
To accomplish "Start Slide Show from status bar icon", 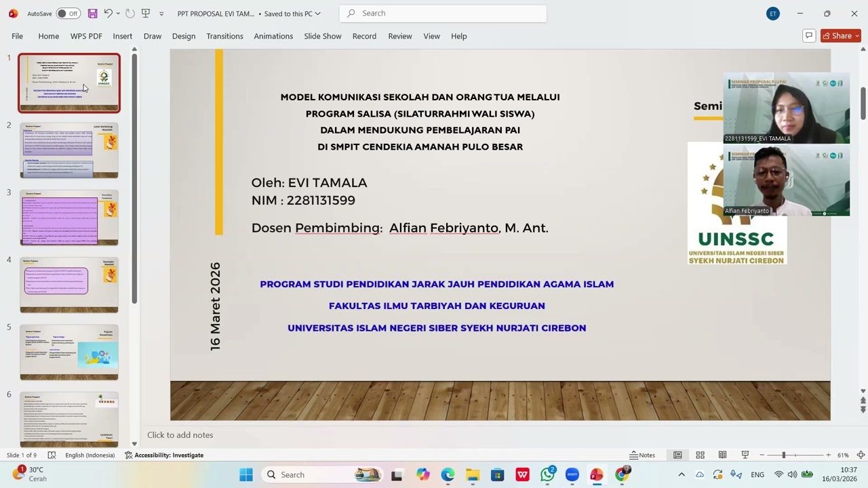I will (745, 455).
